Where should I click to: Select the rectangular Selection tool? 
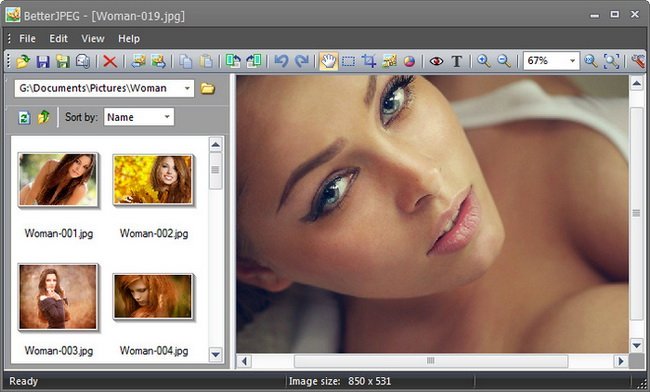(x=348, y=61)
